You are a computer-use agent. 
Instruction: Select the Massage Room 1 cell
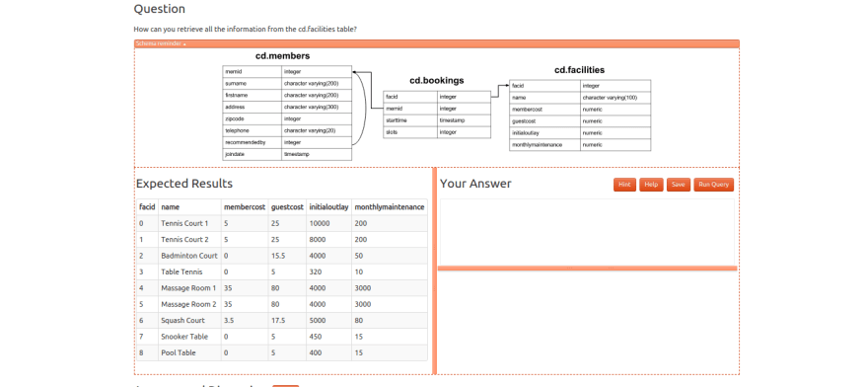tap(189, 287)
